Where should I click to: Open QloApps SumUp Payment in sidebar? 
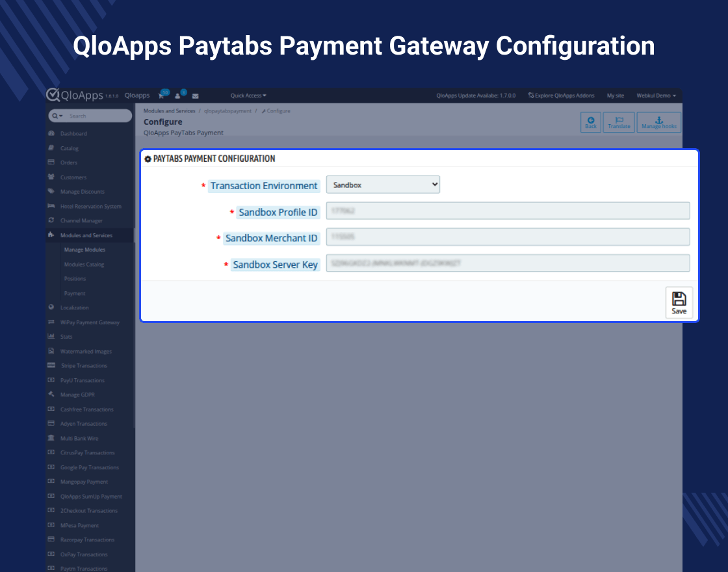tap(90, 497)
